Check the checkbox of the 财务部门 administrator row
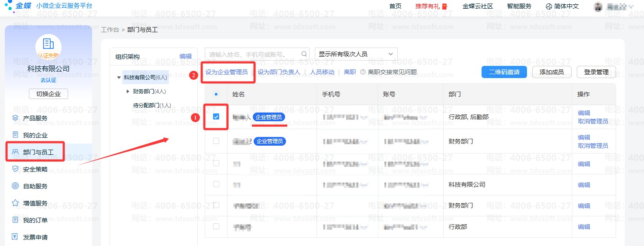 tap(216, 141)
